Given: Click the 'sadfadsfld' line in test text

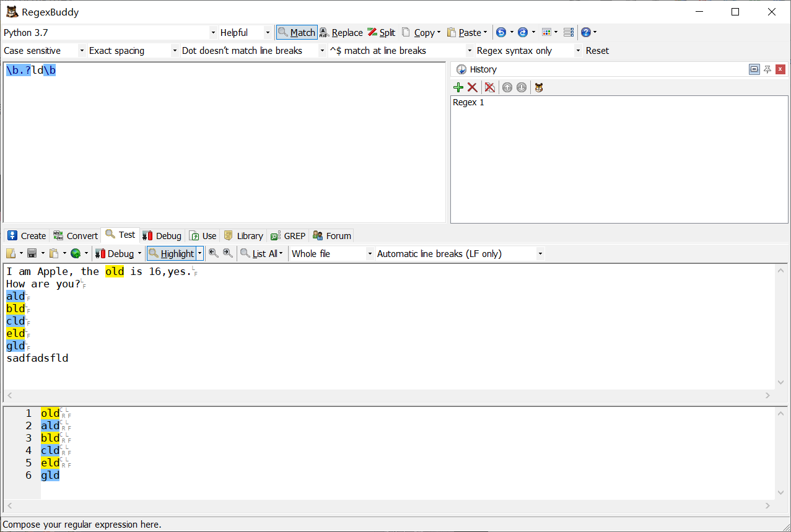Looking at the screenshot, I should 37,358.
